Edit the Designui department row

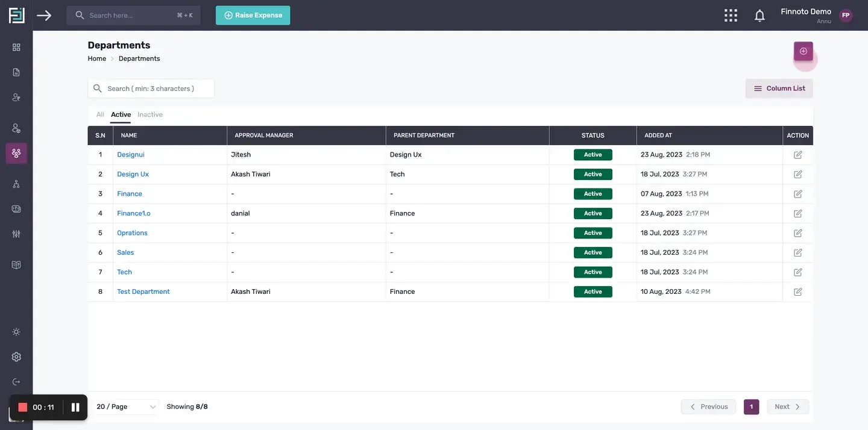pyautogui.click(x=797, y=155)
